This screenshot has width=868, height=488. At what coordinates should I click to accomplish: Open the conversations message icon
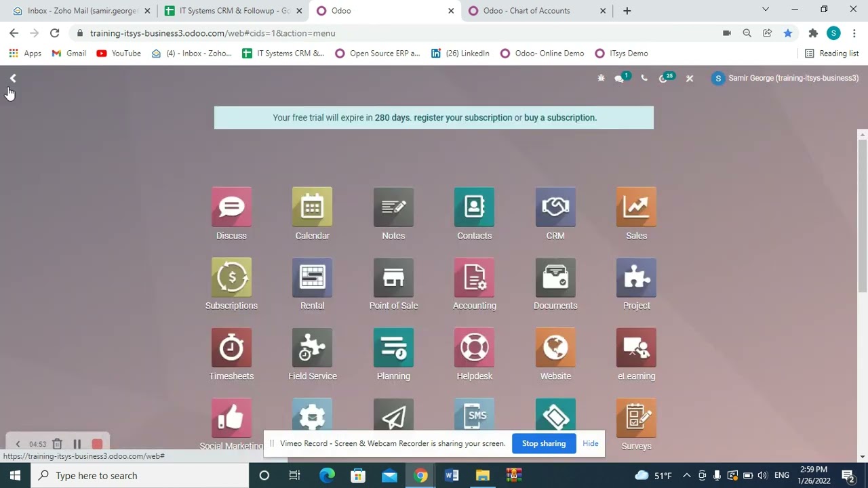click(619, 79)
